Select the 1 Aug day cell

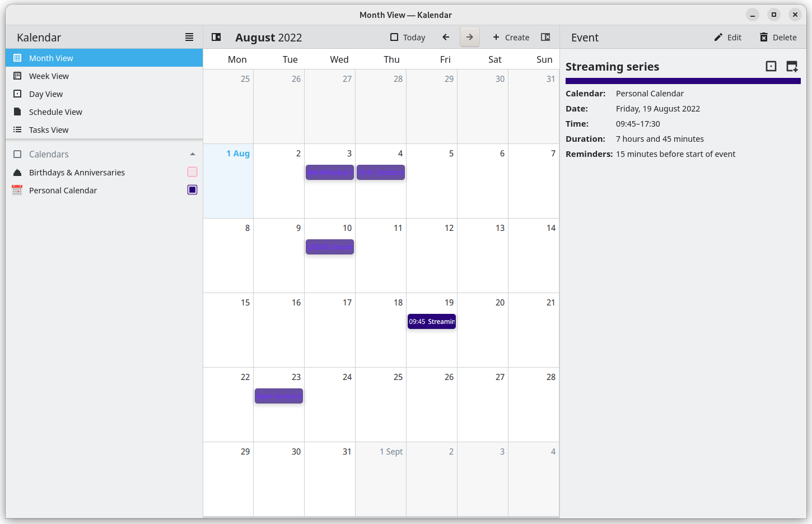point(228,181)
